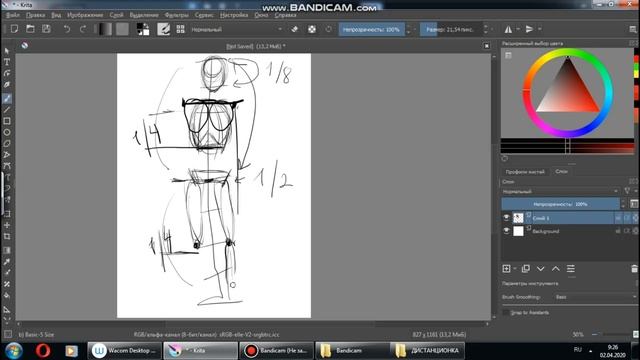Viewport: 640px width, 360px height.
Task: Open the layer blending mode dropdown
Action: [x=560, y=191]
